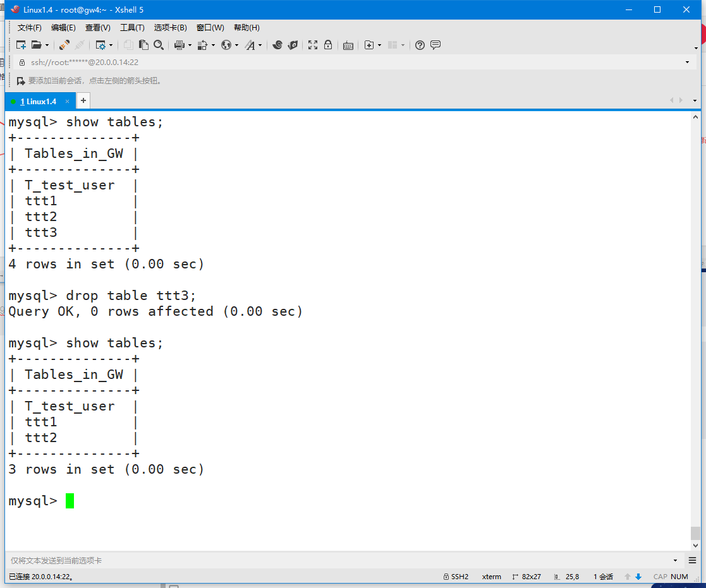Expand the color scheme dropdown arrow
The height and width of the screenshot is (588, 706).
click(x=213, y=45)
